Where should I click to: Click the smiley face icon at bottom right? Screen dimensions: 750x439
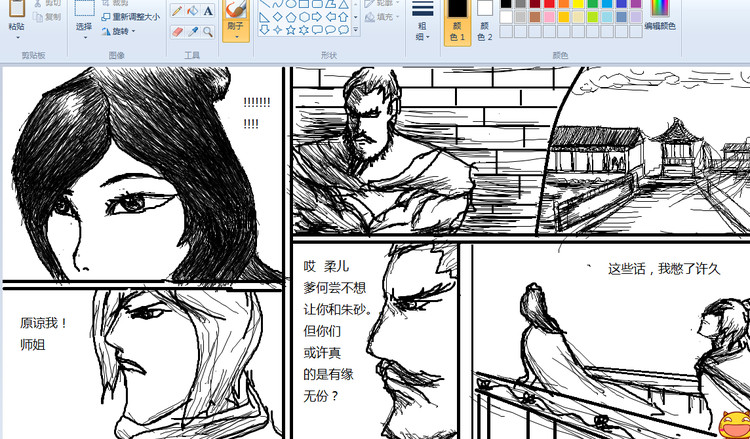(733, 422)
